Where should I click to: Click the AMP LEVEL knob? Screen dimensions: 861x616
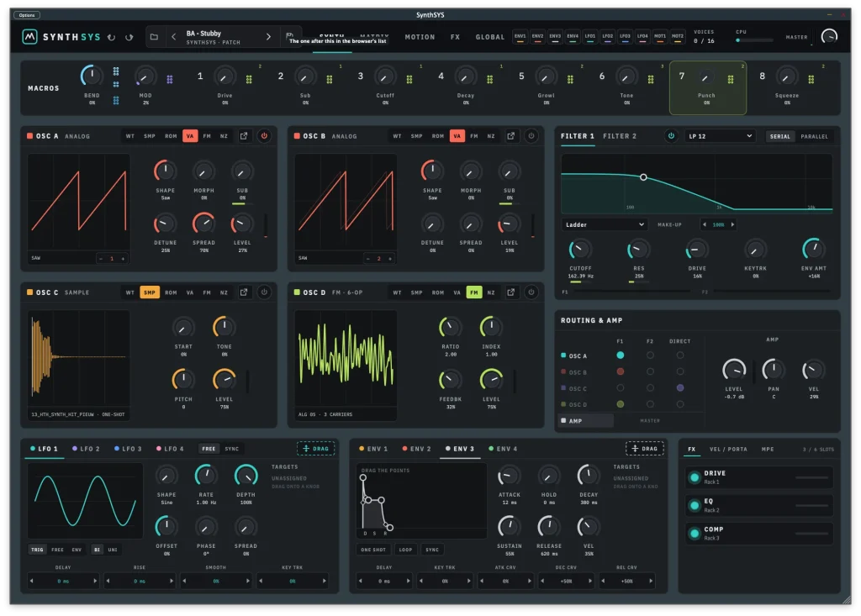733,370
